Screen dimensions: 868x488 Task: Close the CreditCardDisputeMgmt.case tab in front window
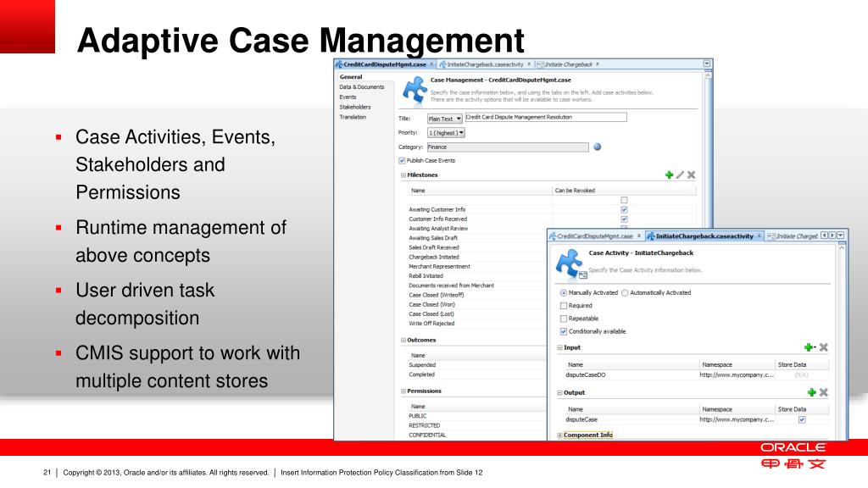(639, 236)
